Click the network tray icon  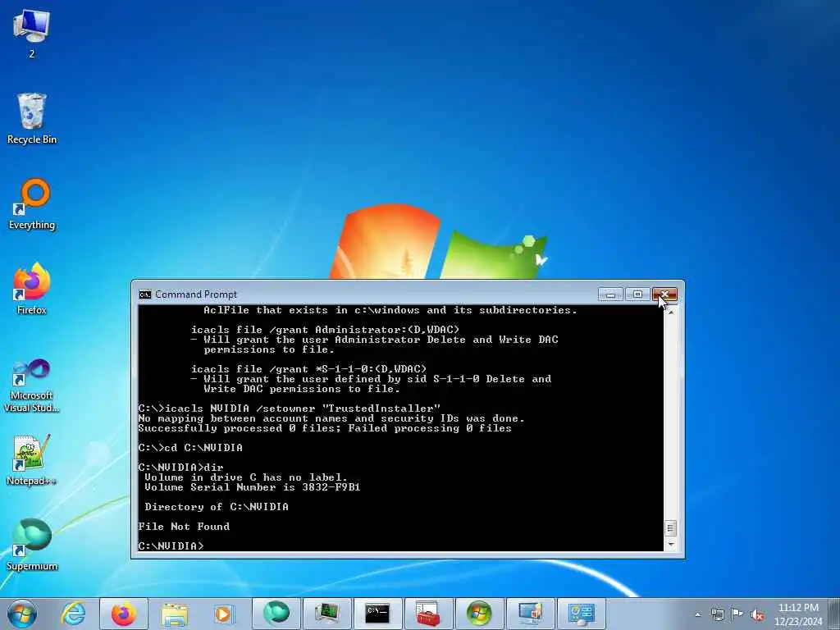click(x=717, y=614)
